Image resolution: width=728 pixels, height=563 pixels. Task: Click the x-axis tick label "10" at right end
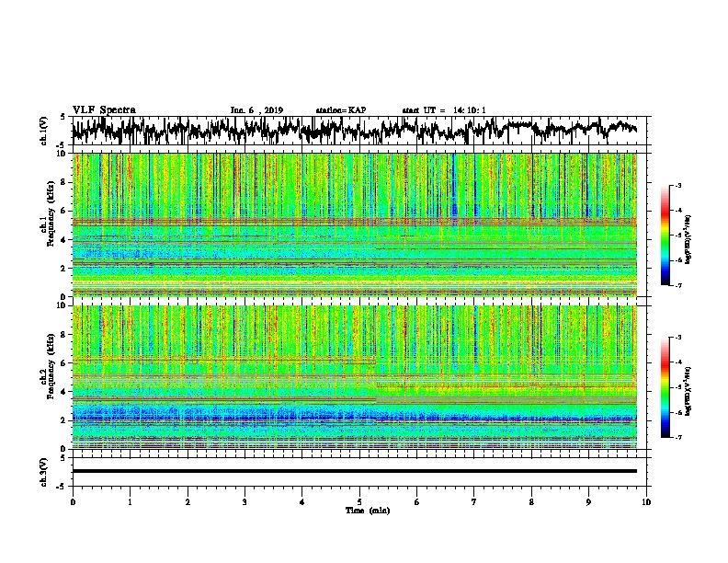click(x=646, y=502)
